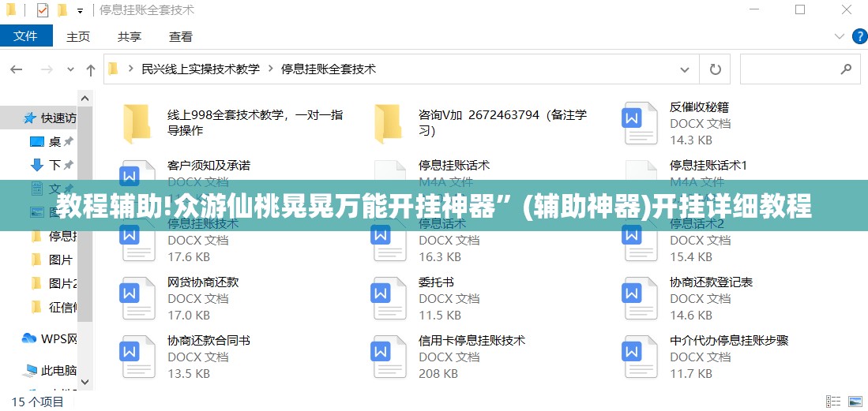The image size is (868, 411).
Task: Click the sidebar scrollbar down arrow
Action: pos(85,382)
